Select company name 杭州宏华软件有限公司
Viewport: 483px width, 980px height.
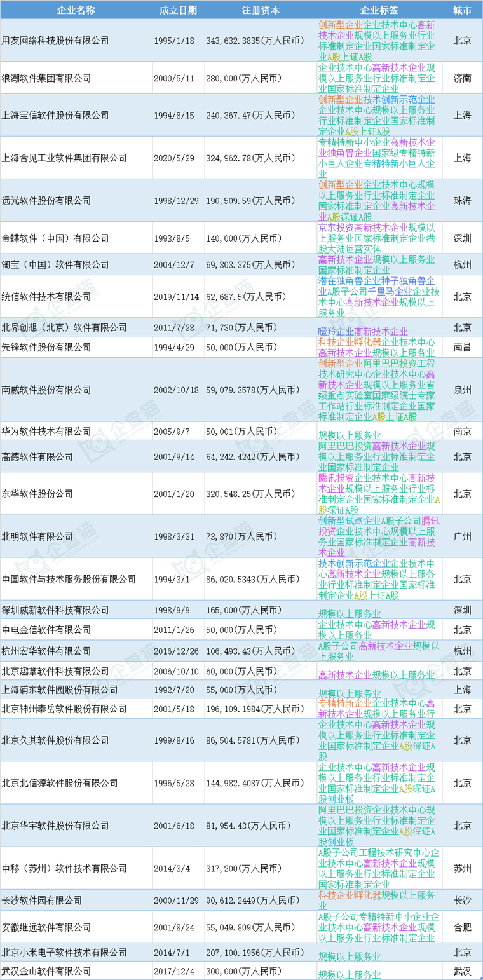46,651
